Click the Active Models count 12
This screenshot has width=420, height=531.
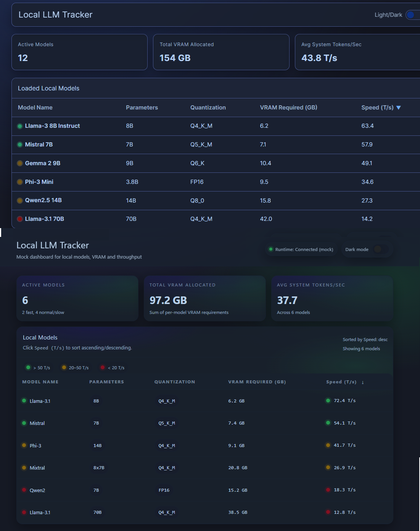click(23, 58)
